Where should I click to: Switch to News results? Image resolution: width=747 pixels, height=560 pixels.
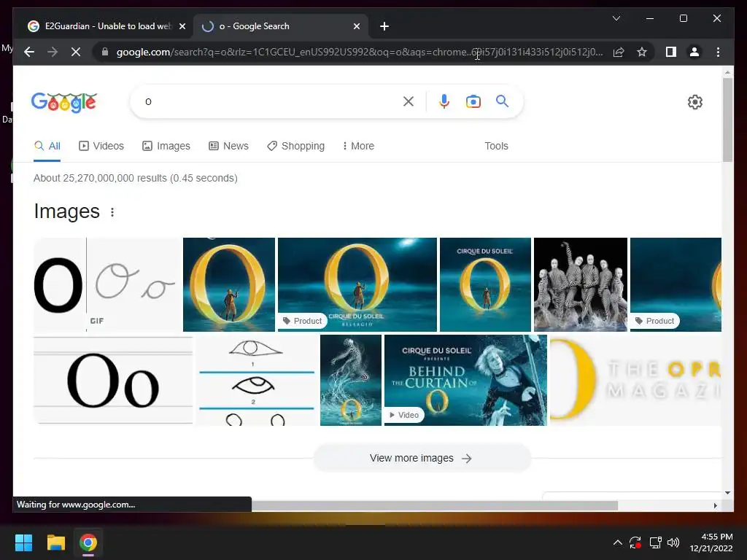[x=228, y=146]
